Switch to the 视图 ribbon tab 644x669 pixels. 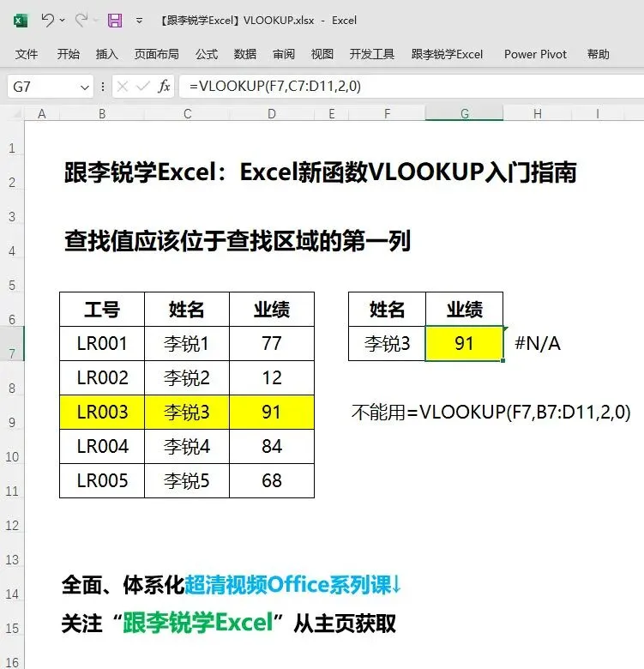click(322, 54)
